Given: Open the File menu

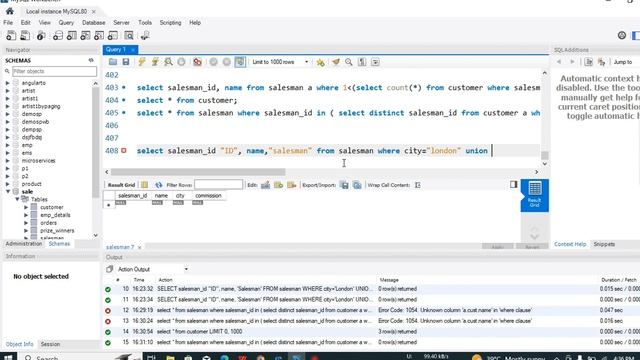Looking at the screenshot, I should coord(8,23).
